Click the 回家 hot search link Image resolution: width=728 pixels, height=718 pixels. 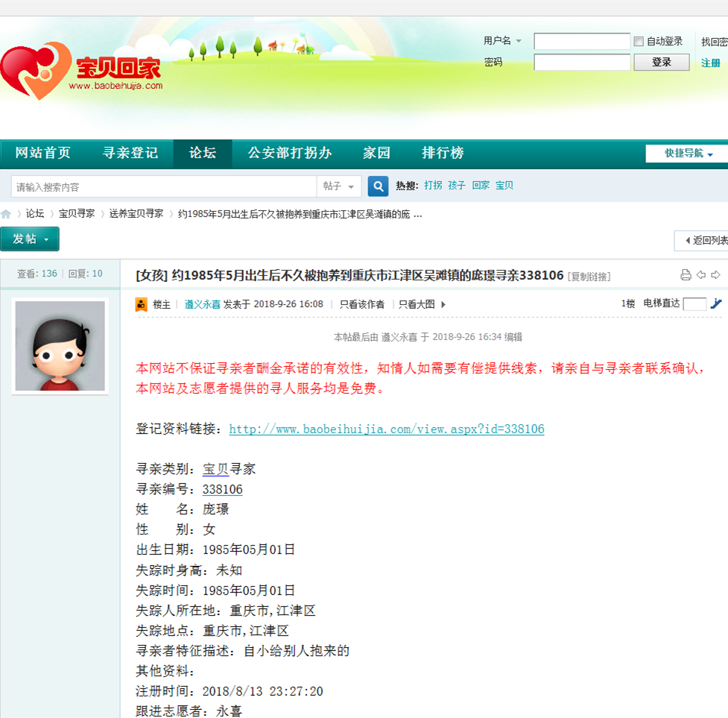(x=481, y=186)
